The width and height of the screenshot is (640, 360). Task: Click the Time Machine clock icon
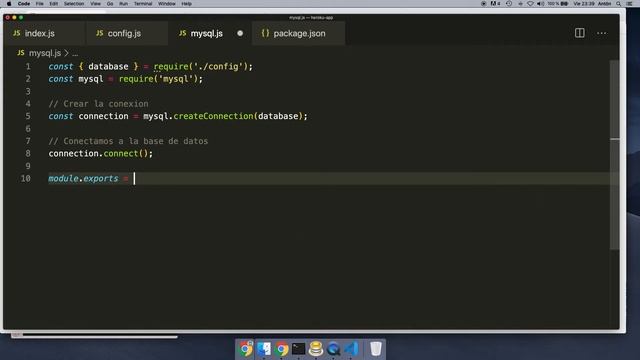(509, 4)
